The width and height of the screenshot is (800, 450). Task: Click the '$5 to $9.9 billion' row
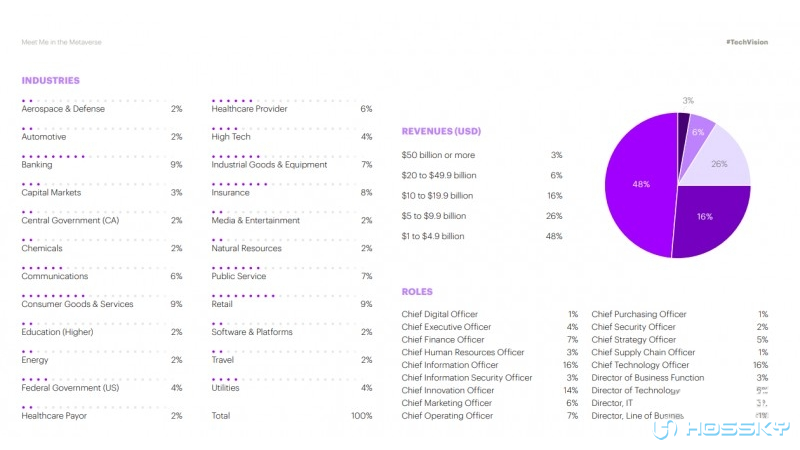click(482, 216)
